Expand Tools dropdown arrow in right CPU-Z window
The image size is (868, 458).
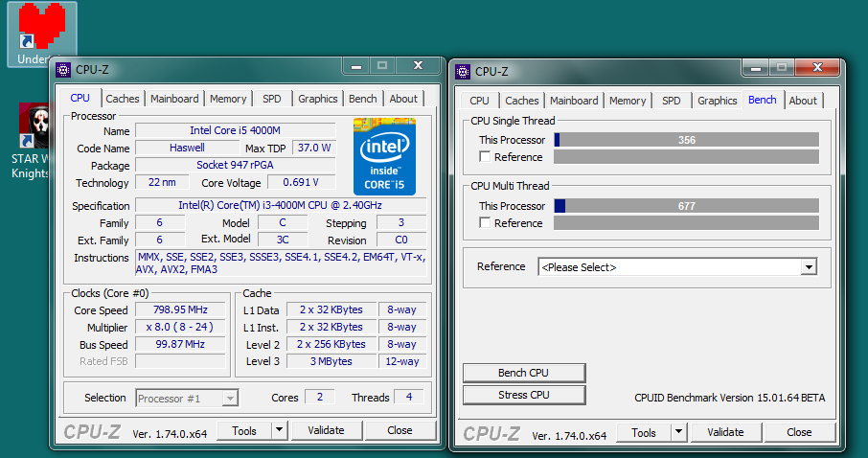pyautogui.click(x=678, y=432)
